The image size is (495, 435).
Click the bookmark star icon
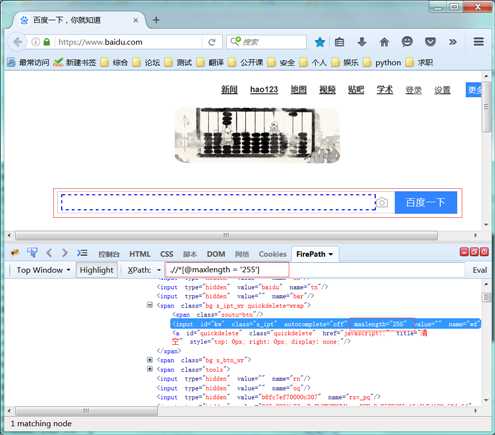tap(320, 42)
